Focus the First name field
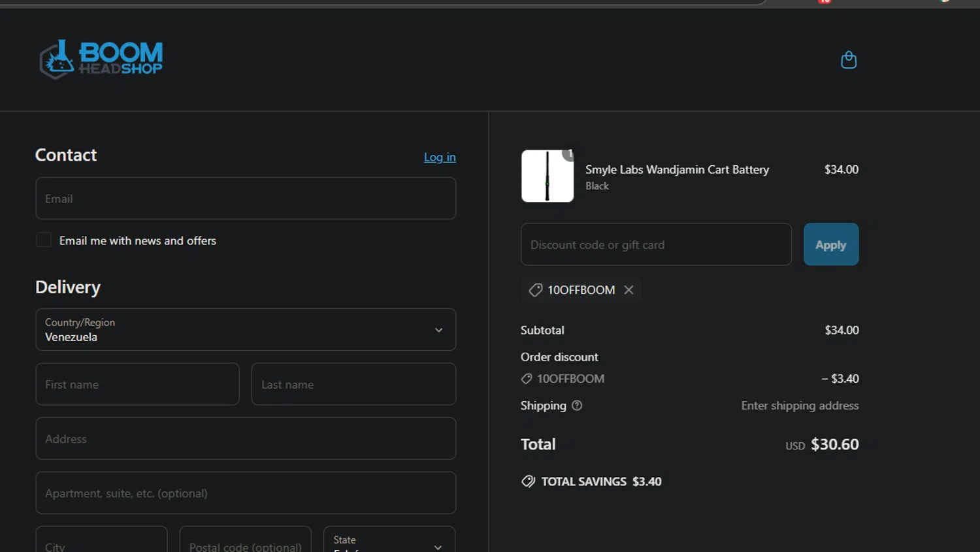Screen dimensions: 980x552 [x=137, y=384]
